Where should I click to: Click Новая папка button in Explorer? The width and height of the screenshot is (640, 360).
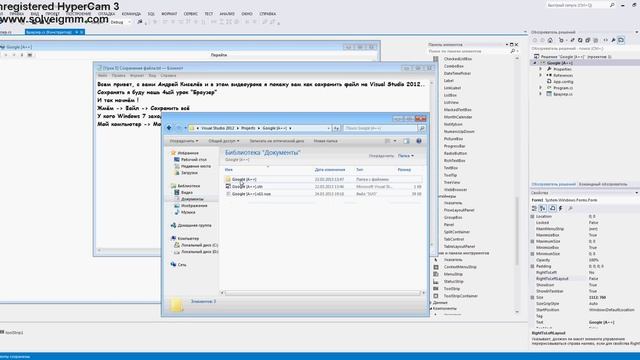click(x=325, y=141)
